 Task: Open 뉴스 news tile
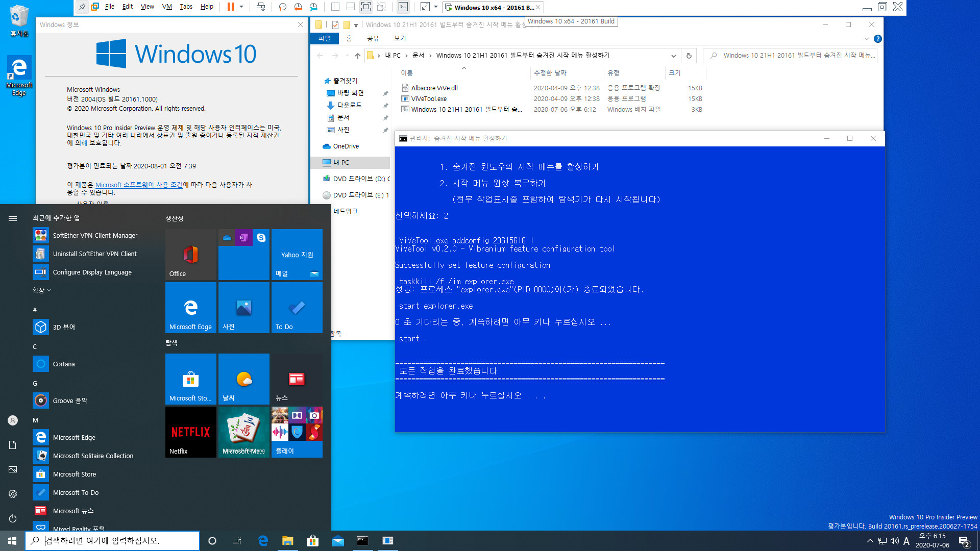coord(297,379)
